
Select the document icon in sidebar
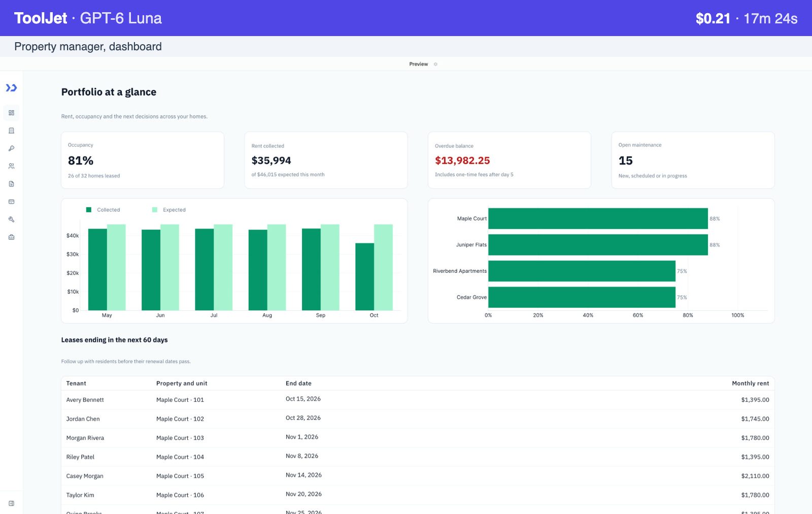click(x=11, y=184)
